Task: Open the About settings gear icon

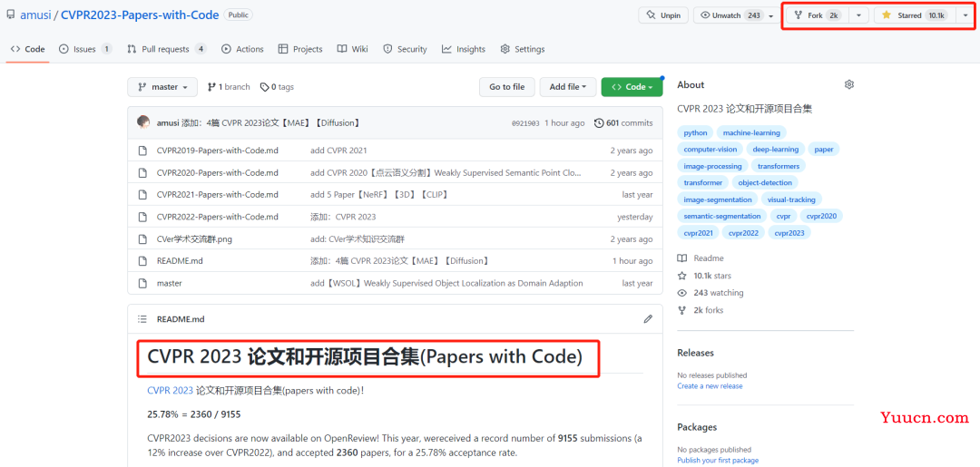Action: point(848,84)
